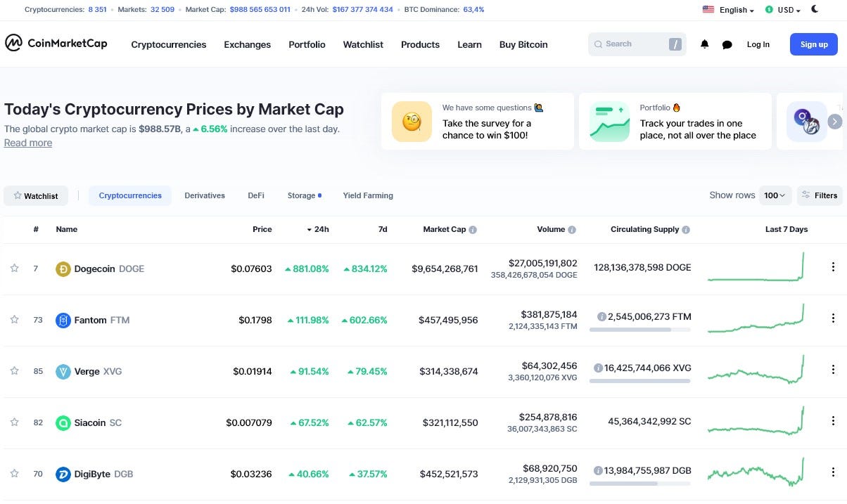Sort by the Name column header

[67, 229]
